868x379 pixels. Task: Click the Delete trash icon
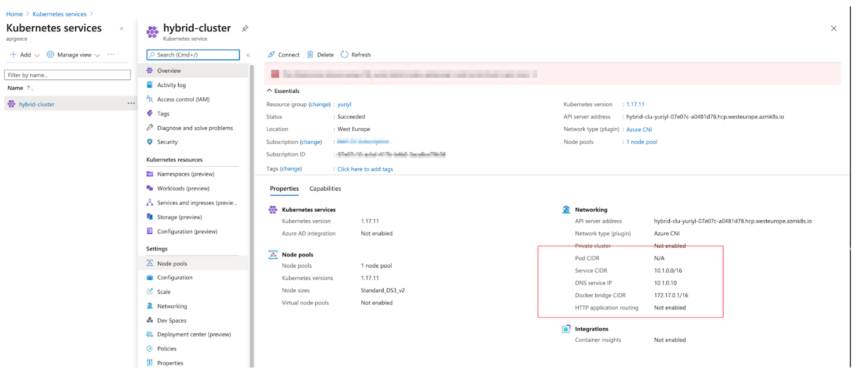[x=310, y=54]
